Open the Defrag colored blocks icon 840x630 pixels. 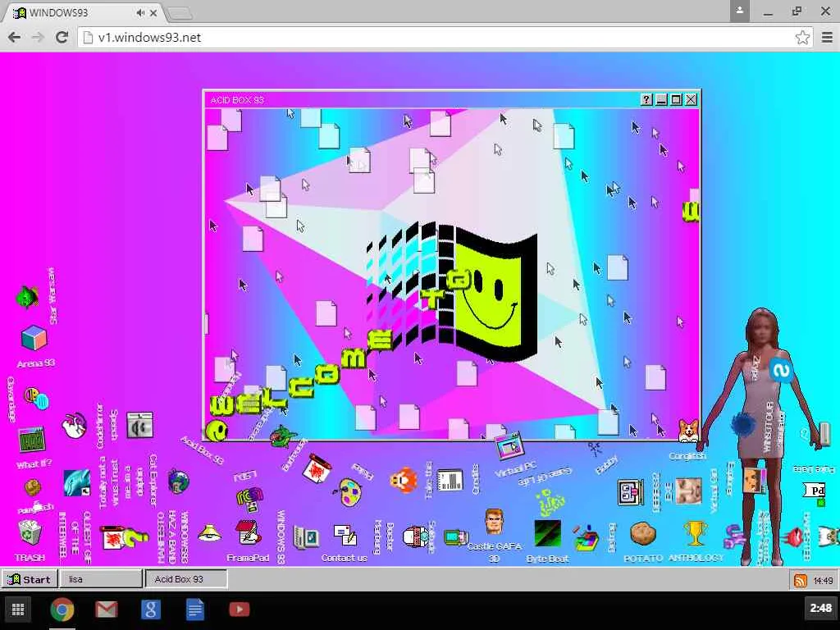[586, 538]
